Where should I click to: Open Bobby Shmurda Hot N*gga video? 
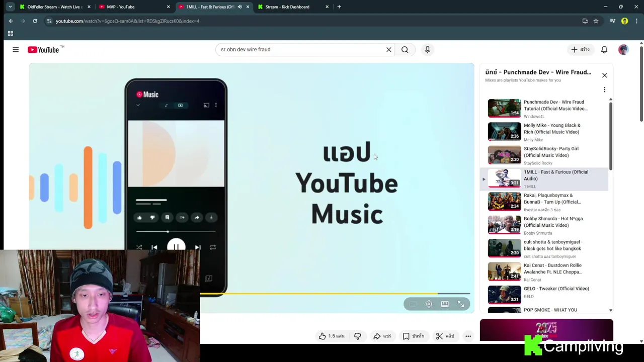click(553, 222)
